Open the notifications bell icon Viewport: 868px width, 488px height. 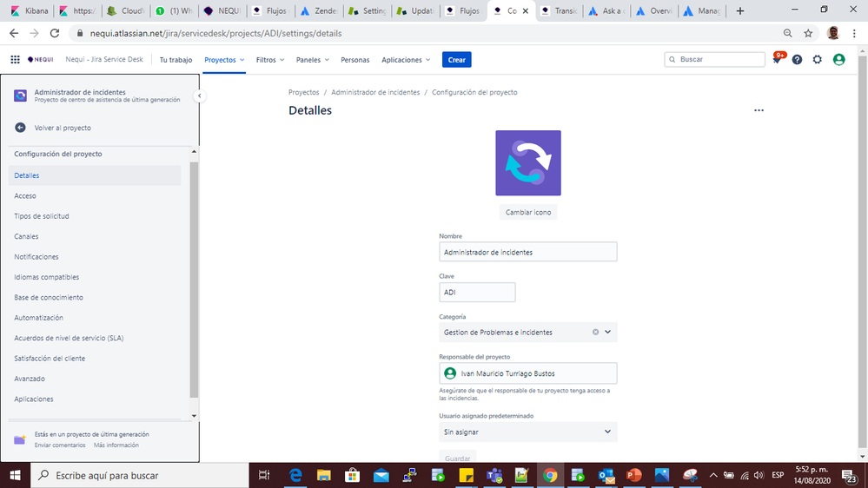point(777,60)
